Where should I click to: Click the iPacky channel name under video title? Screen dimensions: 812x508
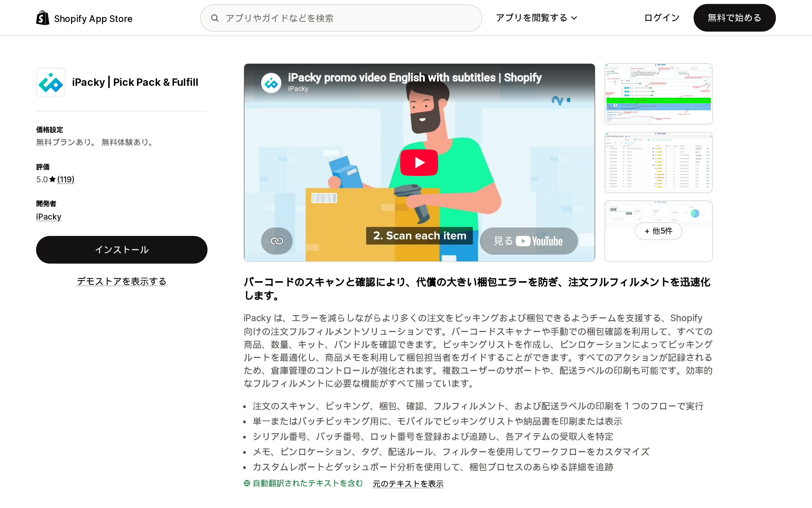(298, 88)
